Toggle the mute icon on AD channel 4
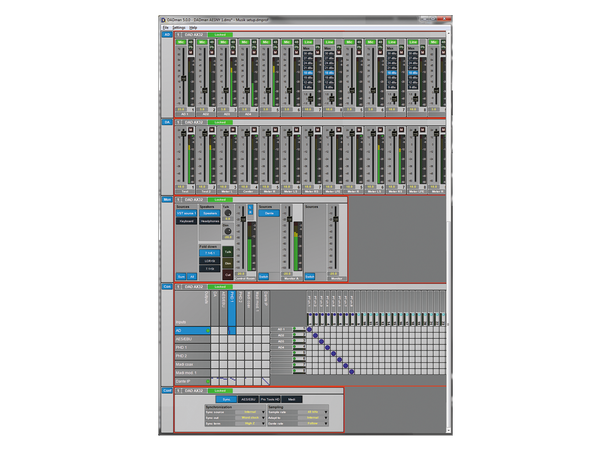Screen dimensions: 610x450 click(x=254, y=52)
